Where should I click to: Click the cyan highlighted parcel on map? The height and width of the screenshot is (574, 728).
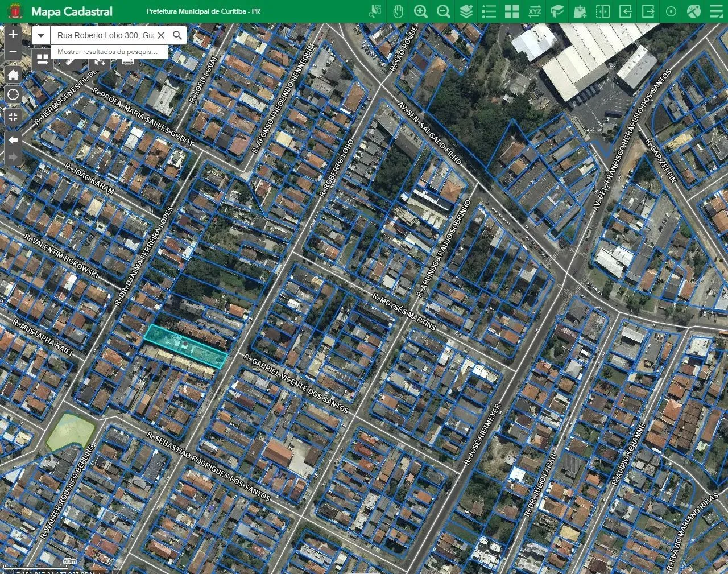click(185, 346)
